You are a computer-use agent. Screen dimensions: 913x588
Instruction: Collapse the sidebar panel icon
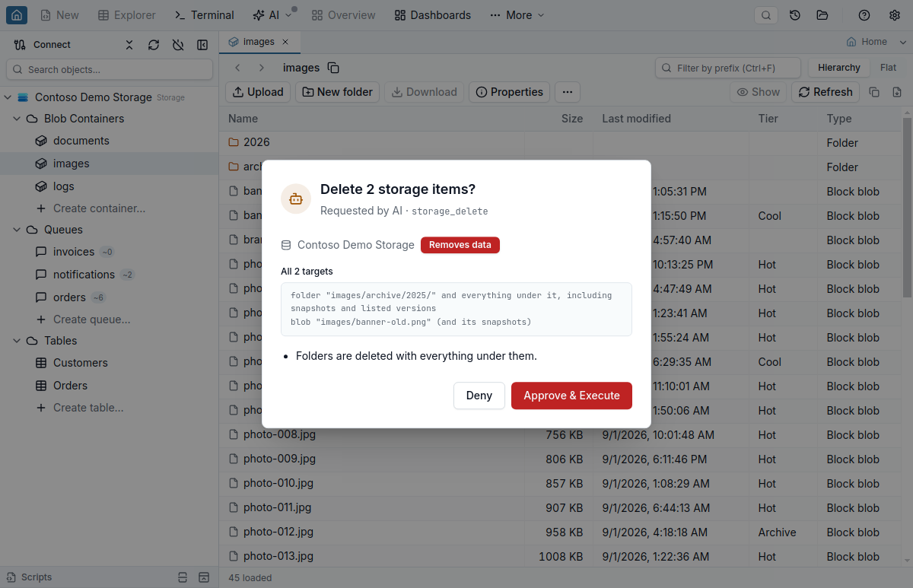coord(202,45)
